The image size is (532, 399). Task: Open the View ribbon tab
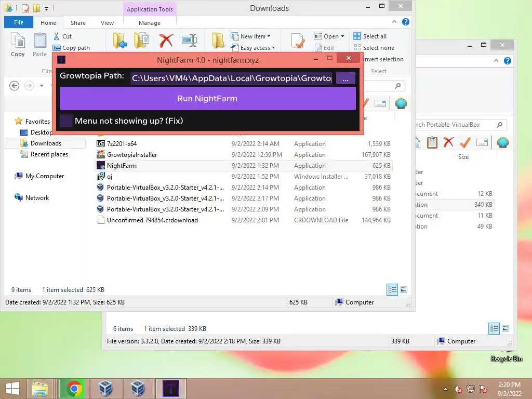coord(107,23)
